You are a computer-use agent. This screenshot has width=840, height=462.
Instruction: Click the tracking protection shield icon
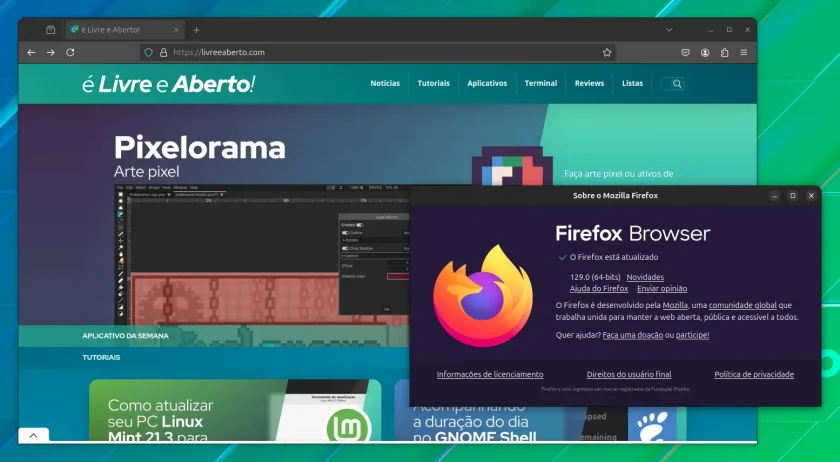149,53
